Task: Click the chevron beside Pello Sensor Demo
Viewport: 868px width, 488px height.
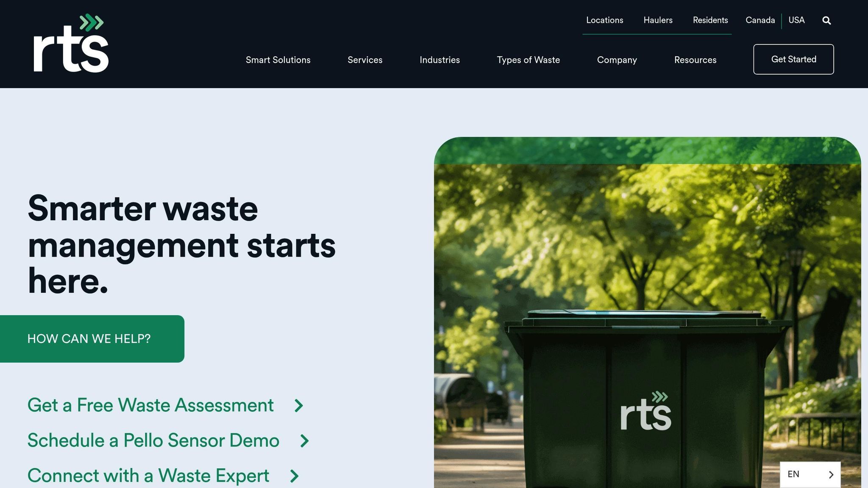Action: [x=304, y=441]
